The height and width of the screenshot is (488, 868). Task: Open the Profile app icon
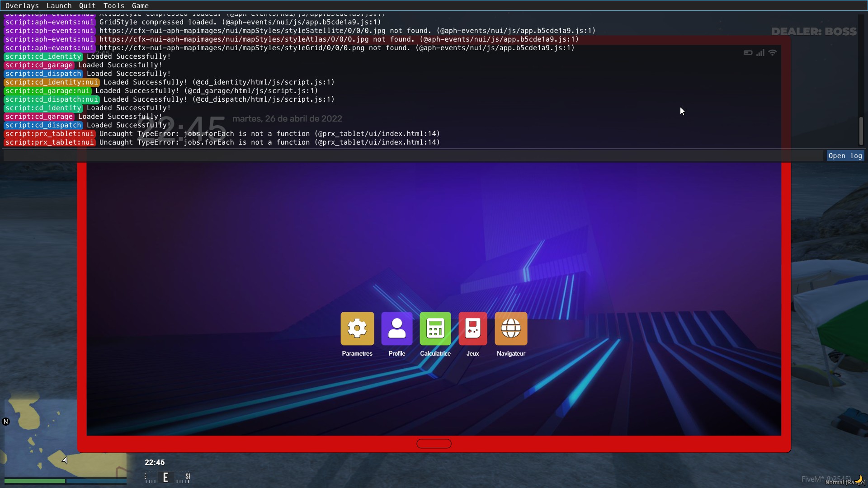[396, 328]
